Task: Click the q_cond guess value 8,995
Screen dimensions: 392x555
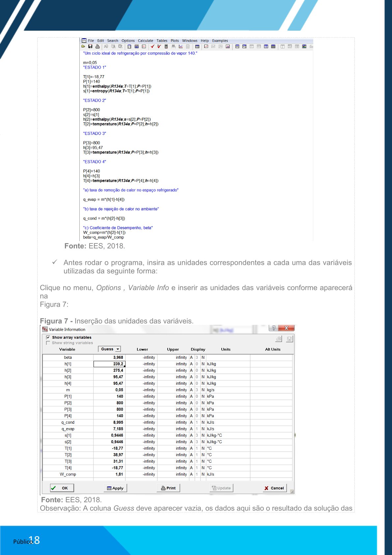Action: coord(109,422)
